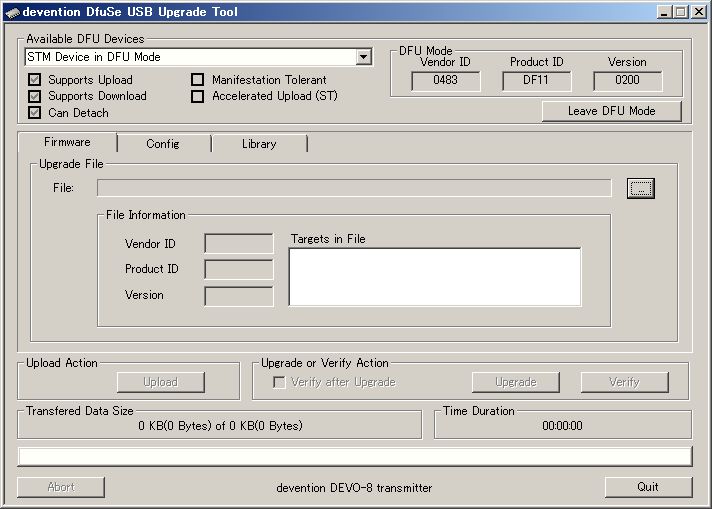Image resolution: width=712 pixels, height=509 pixels.
Task: Click the File Information Vendor ID field
Action: pyautogui.click(x=239, y=244)
